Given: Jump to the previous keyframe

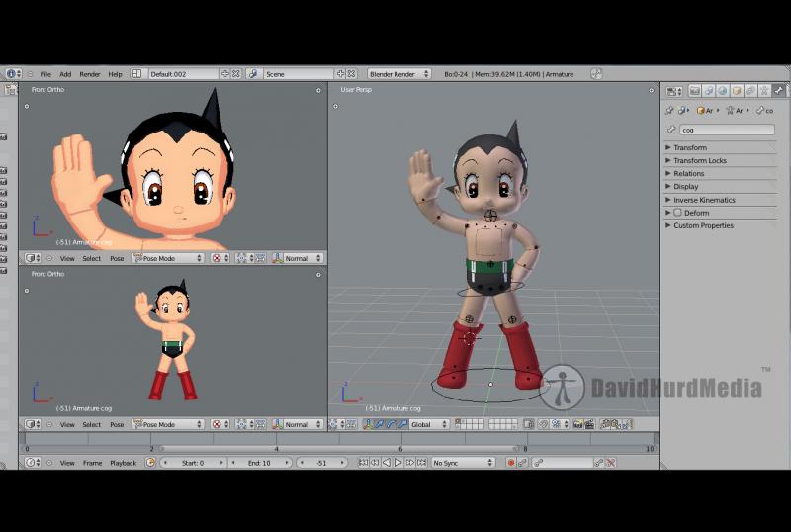Looking at the screenshot, I should tap(375, 463).
